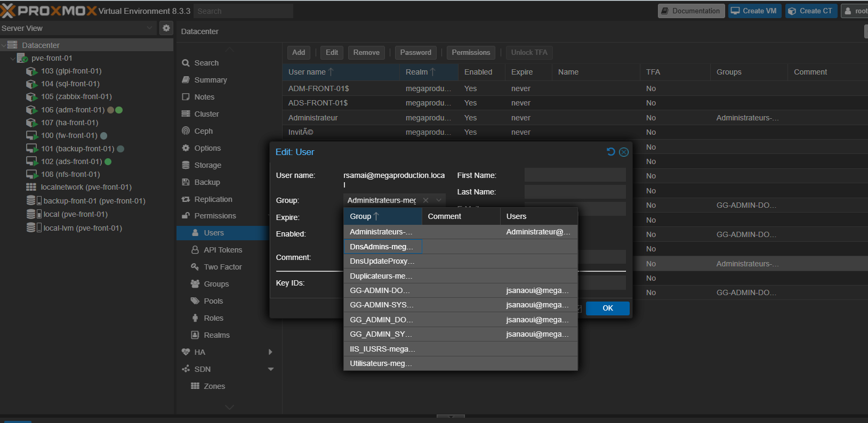Click the localnetwork grid icon
This screenshot has height=423, width=868.
pyautogui.click(x=31, y=187)
